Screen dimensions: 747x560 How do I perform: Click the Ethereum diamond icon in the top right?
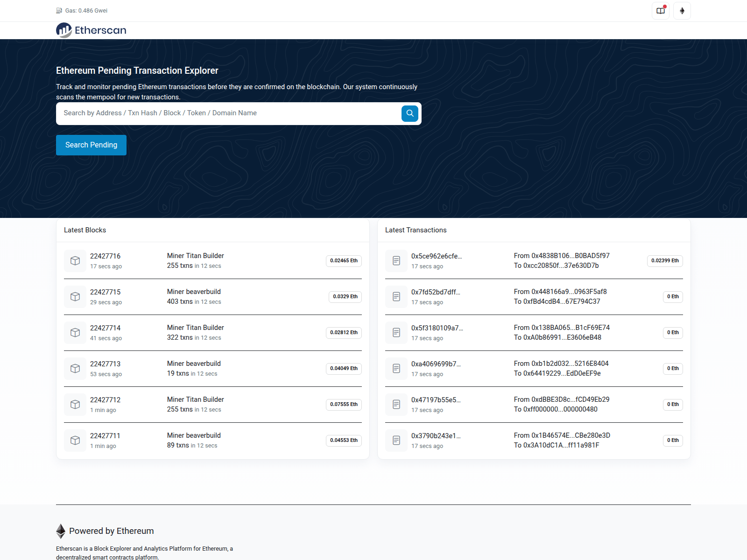(x=682, y=10)
